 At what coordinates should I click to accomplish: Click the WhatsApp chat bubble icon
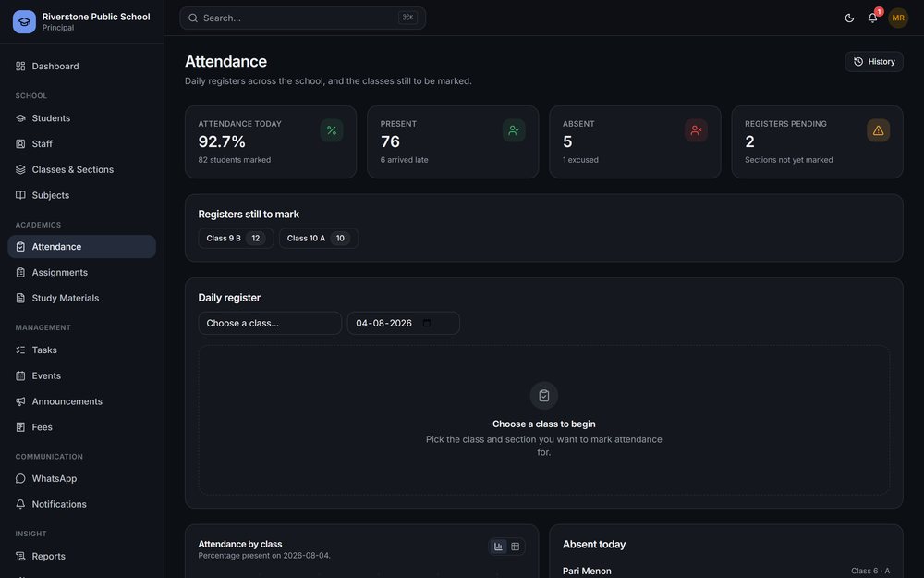[x=20, y=478]
